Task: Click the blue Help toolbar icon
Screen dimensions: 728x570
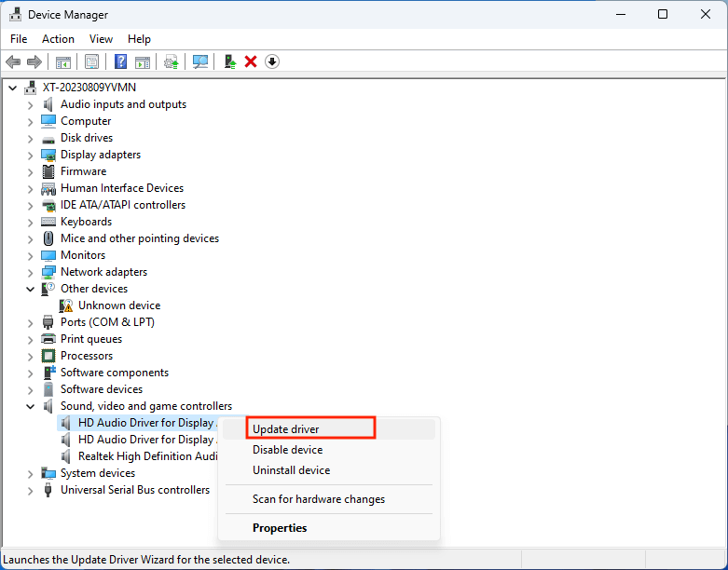Action: click(x=120, y=61)
